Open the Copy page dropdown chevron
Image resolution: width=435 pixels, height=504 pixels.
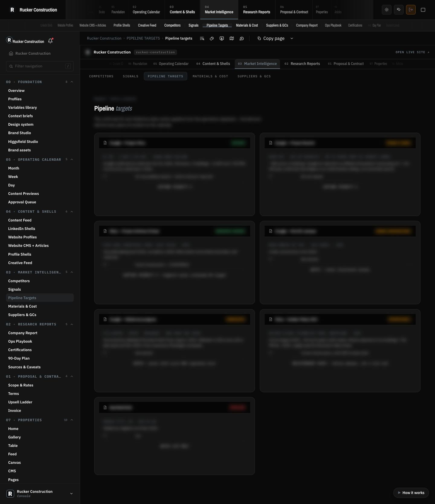[x=292, y=38]
